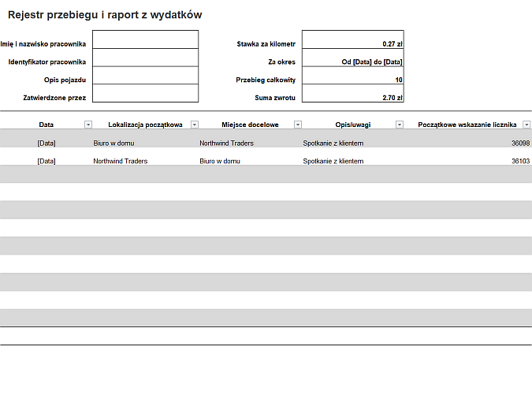
Task: Click the 'Opis pojazdu' label
Action: click(65, 80)
